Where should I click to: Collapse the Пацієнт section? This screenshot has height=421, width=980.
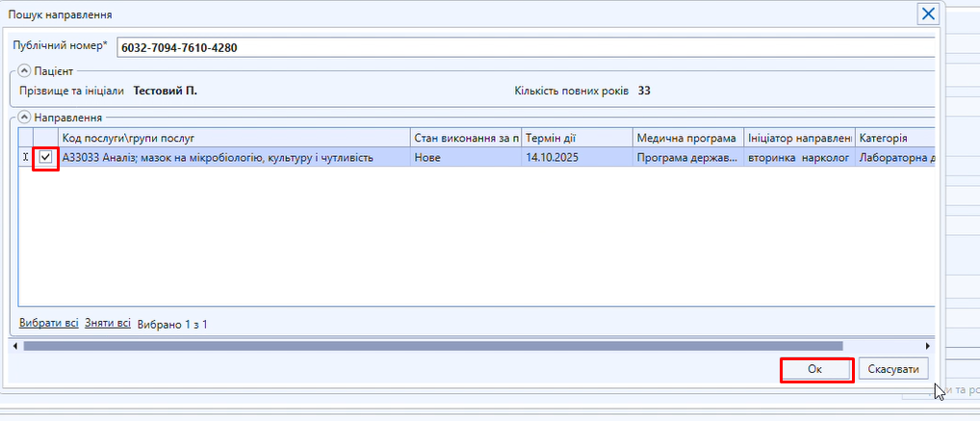click(x=24, y=71)
